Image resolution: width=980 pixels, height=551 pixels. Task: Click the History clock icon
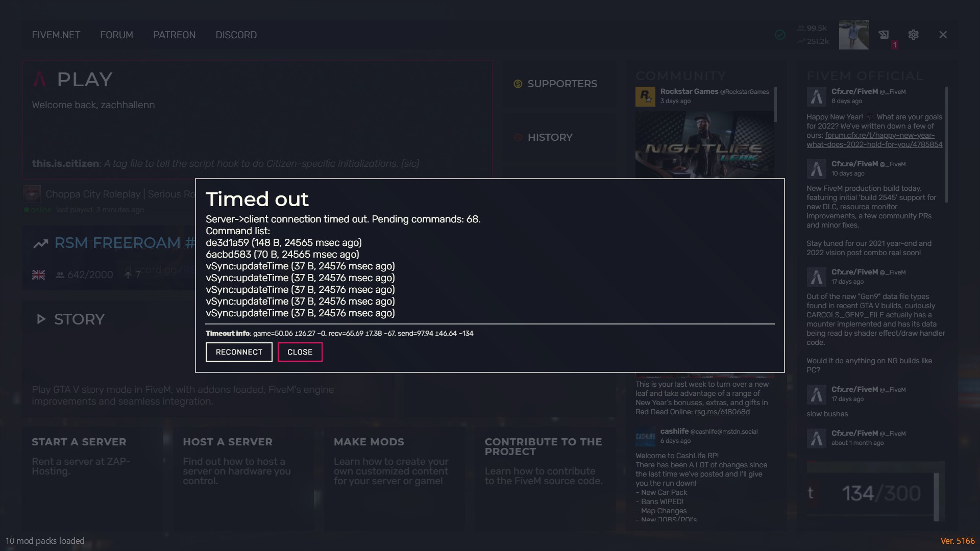click(x=518, y=137)
